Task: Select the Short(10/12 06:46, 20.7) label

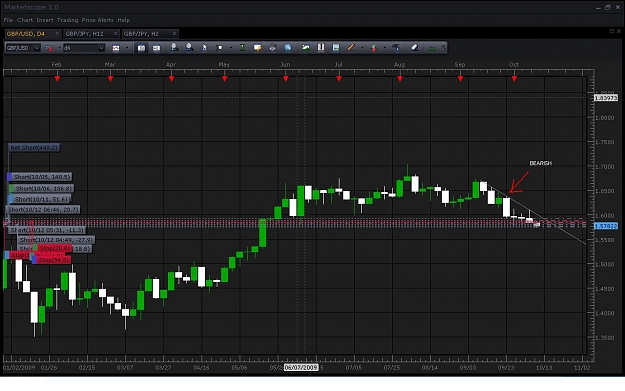Action: (x=43, y=209)
